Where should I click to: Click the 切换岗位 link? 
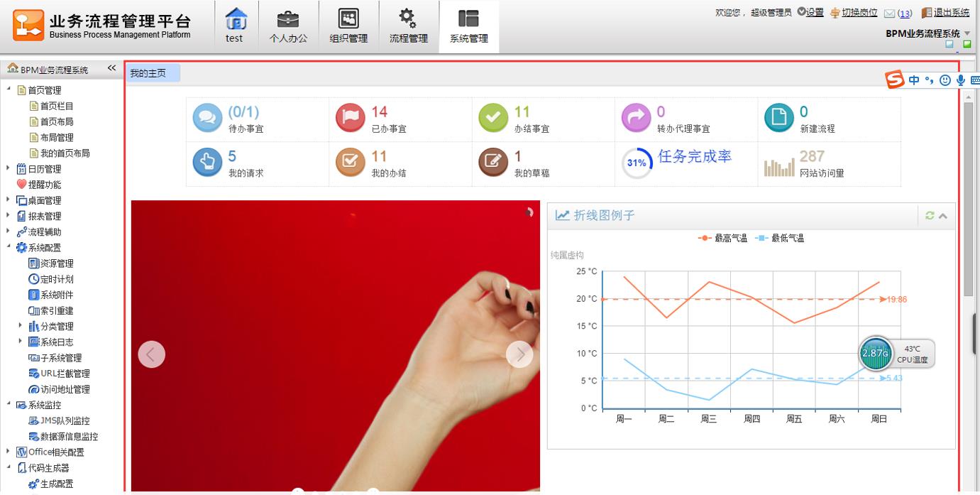coord(859,12)
